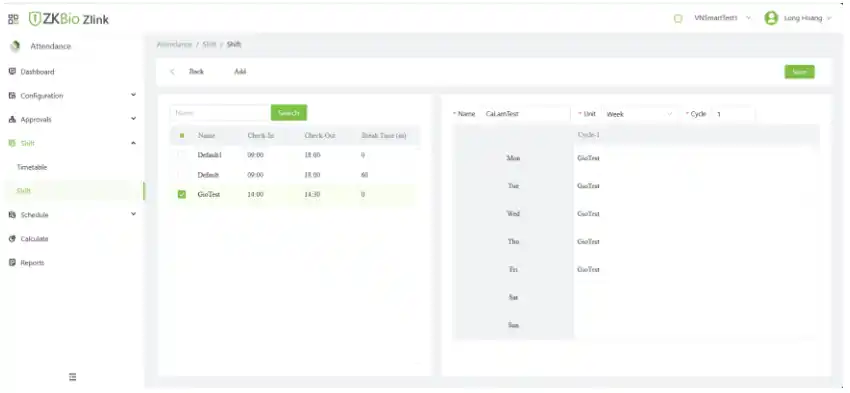Open the Timetable submenu item
850x393 pixels.
coord(32,167)
